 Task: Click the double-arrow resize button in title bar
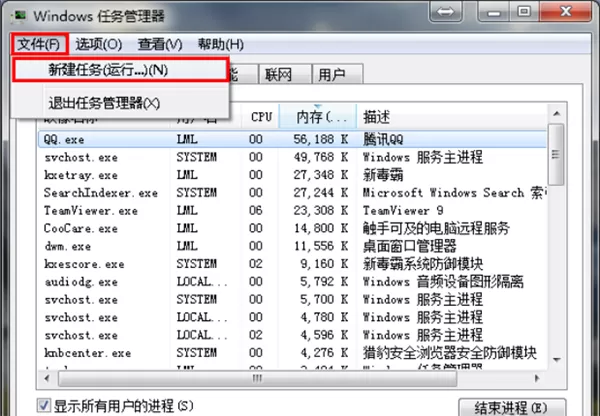[x=445, y=12]
